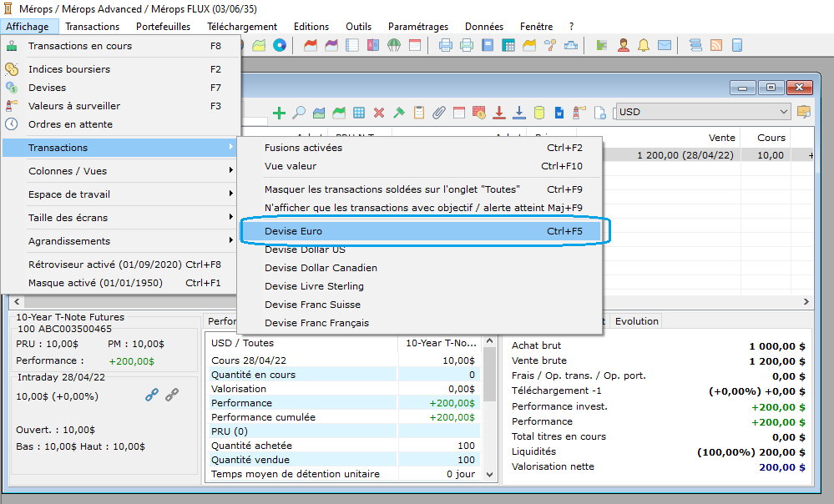Screen dimensions: 834x504
Task: Open alerts via the yellow bell icon
Action: click(x=644, y=45)
